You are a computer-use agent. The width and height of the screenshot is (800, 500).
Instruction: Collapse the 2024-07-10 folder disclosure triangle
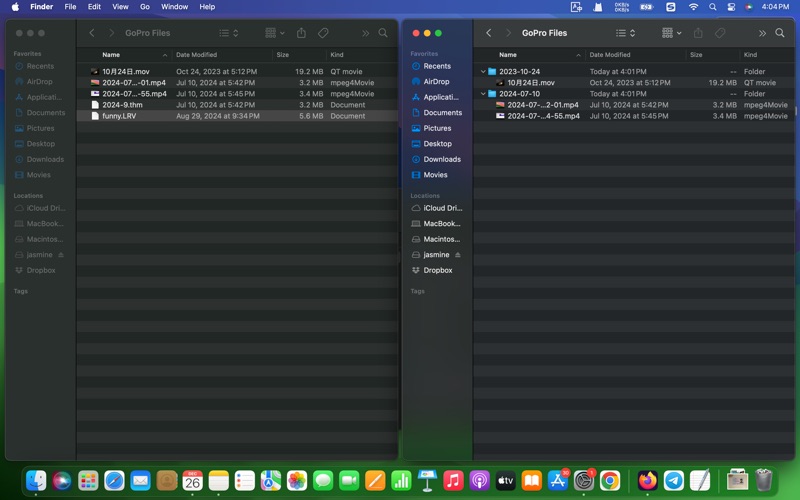coord(483,94)
